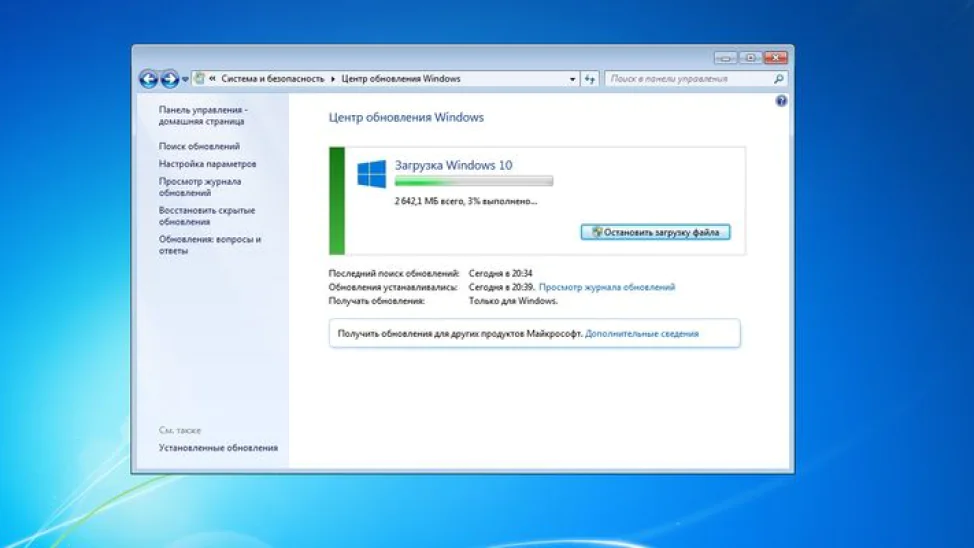Image resolution: width=974 pixels, height=548 pixels.
Task: Click the heading Центр обновления Windows
Action: pos(406,117)
